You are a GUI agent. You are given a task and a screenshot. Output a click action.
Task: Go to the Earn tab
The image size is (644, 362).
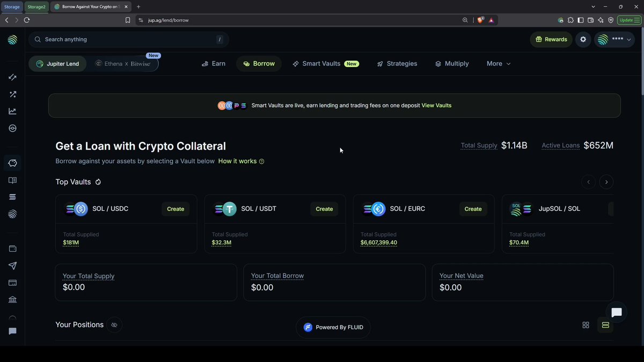(x=214, y=64)
